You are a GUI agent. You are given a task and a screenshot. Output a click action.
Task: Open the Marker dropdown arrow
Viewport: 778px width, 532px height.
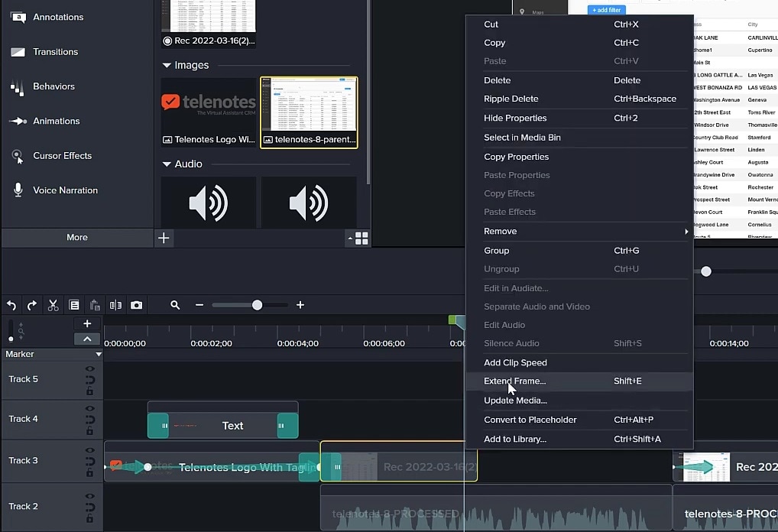tap(99, 355)
